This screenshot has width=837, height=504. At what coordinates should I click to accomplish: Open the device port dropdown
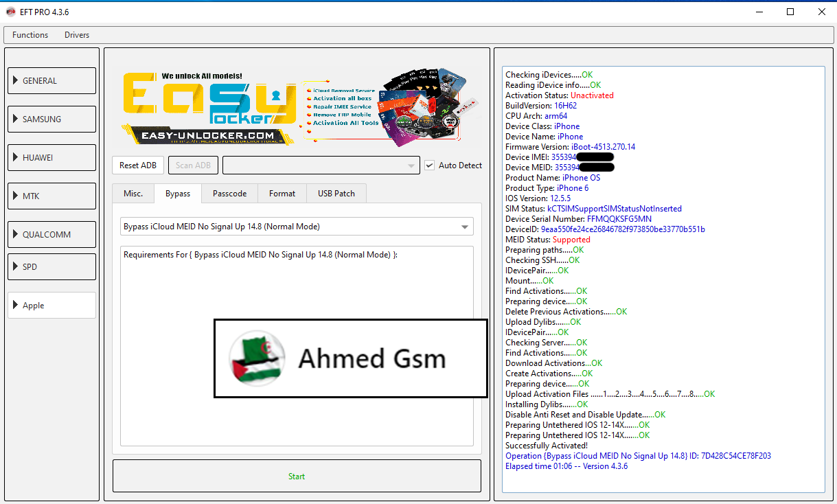321,165
